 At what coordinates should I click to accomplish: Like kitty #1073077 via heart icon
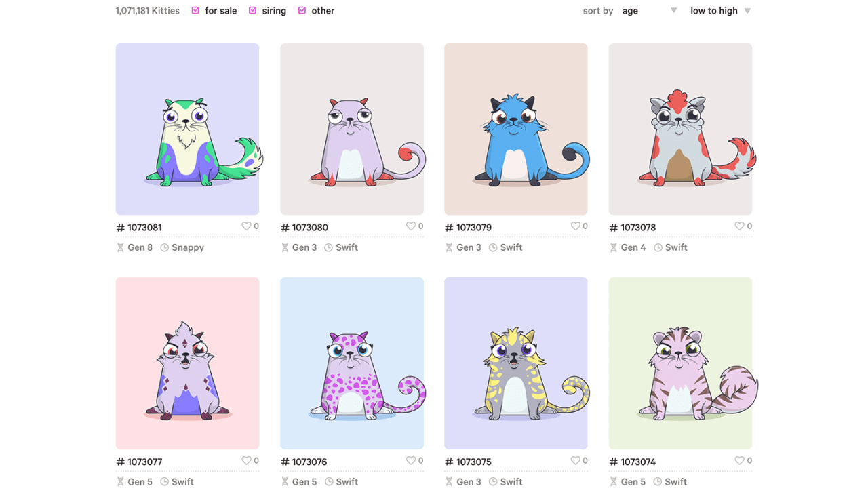246,460
